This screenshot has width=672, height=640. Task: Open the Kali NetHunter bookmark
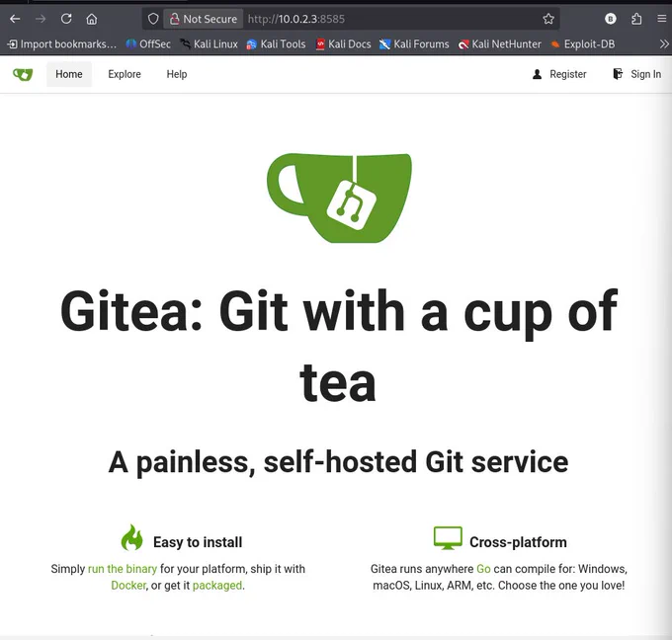500,44
